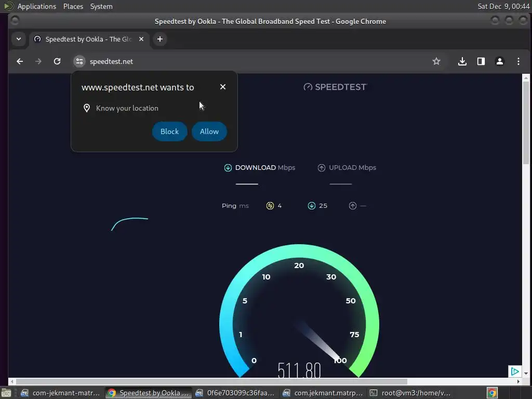Click the upload latency icon
532x399 pixels.
[x=353, y=206]
